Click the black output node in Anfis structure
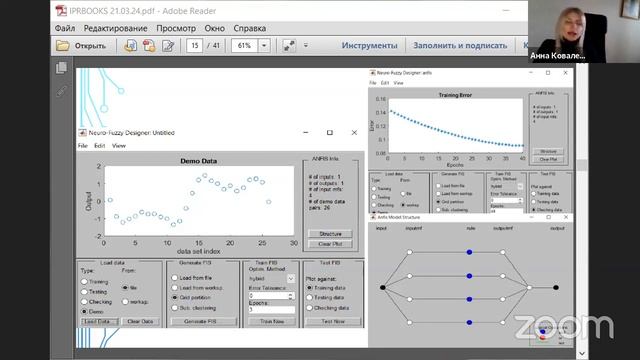Screen dimensions: 640x360 tap(556, 288)
